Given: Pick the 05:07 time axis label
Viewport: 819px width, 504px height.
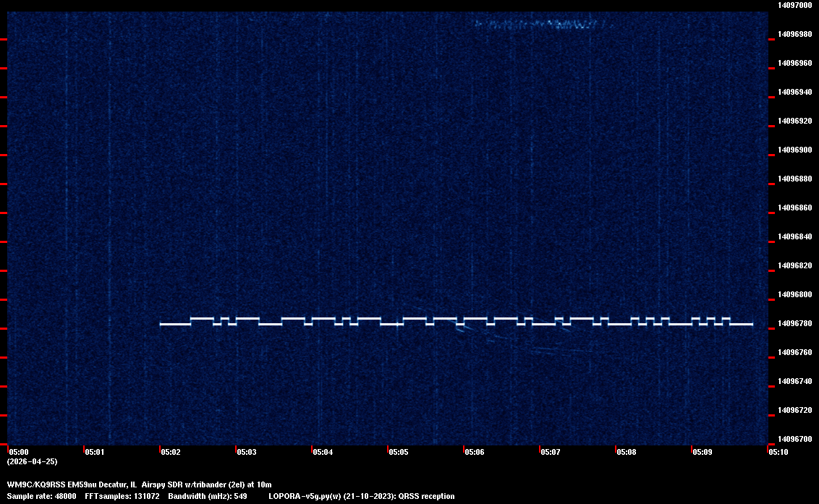Looking at the screenshot, I should pyautogui.click(x=550, y=452).
